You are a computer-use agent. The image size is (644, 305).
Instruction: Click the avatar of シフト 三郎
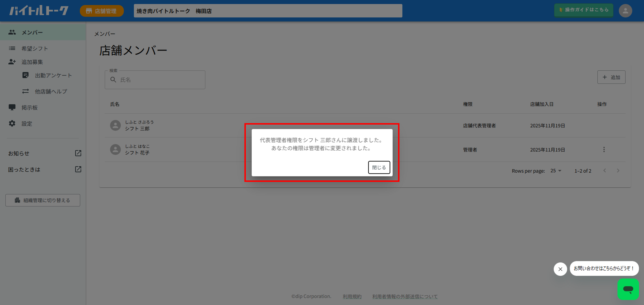116,125
